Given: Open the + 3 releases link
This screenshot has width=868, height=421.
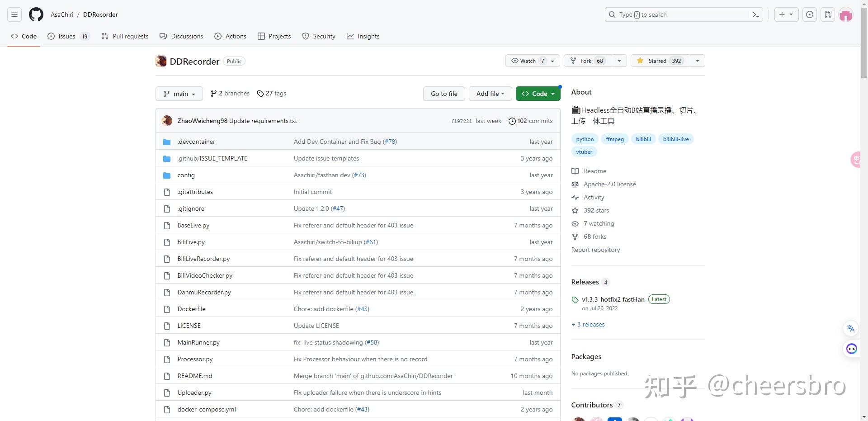Looking at the screenshot, I should (588, 324).
